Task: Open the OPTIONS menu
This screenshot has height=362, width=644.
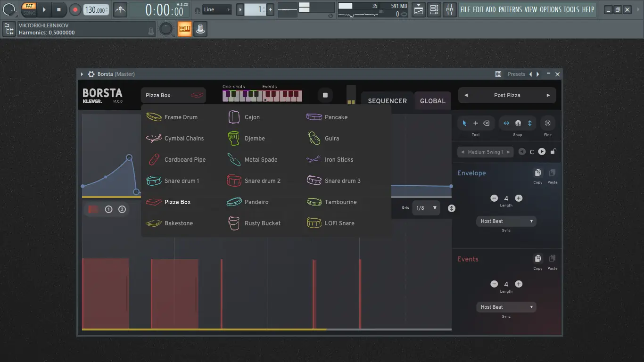Action: (x=551, y=9)
